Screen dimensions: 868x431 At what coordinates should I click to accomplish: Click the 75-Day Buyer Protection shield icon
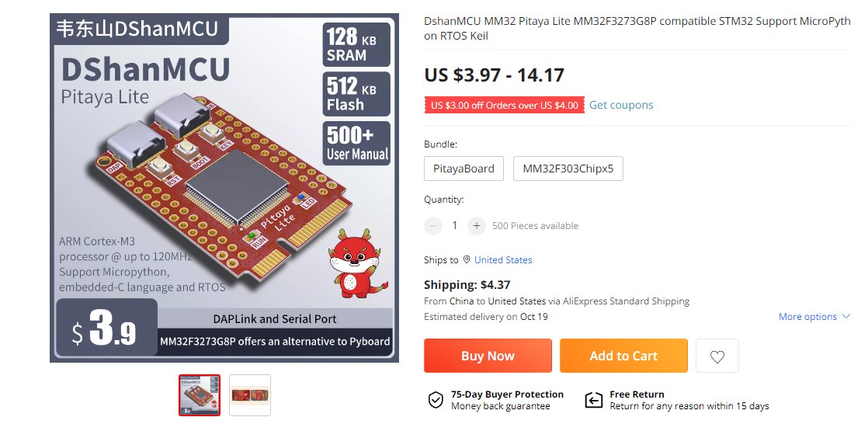[436, 400]
